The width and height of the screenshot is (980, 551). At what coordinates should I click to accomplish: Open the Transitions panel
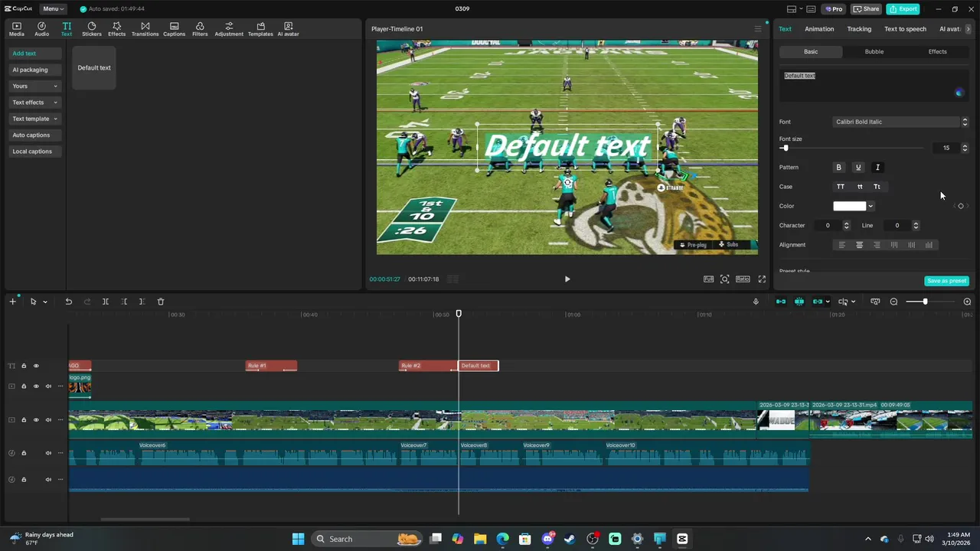click(x=145, y=29)
